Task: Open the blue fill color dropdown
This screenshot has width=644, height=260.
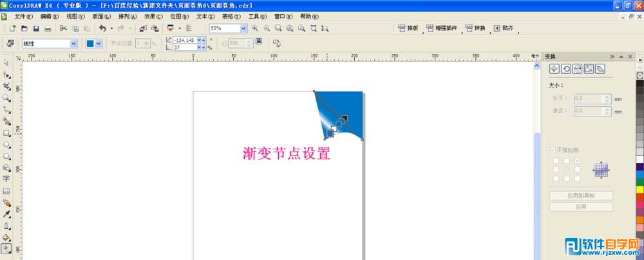Action: pyautogui.click(x=99, y=44)
